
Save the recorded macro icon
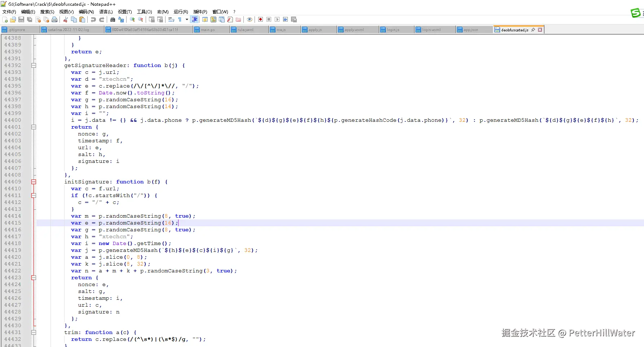click(294, 19)
